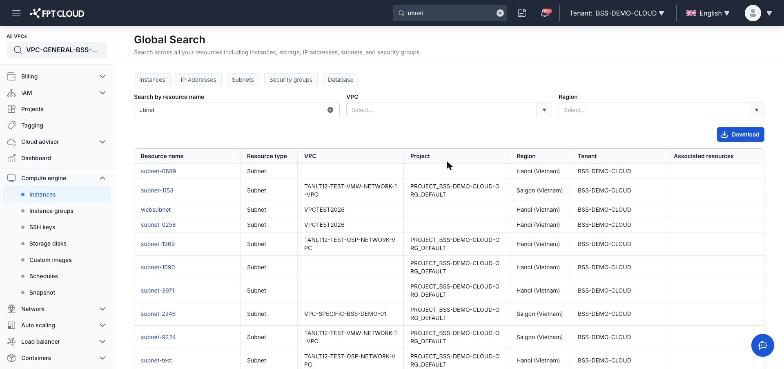Click the Tagging tag icon
Image resolution: width=784 pixels, height=369 pixels.
point(11,126)
